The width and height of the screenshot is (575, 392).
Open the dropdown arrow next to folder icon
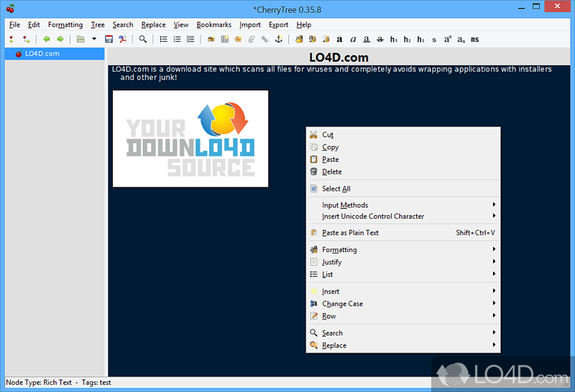pyautogui.click(x=93, y=39)
